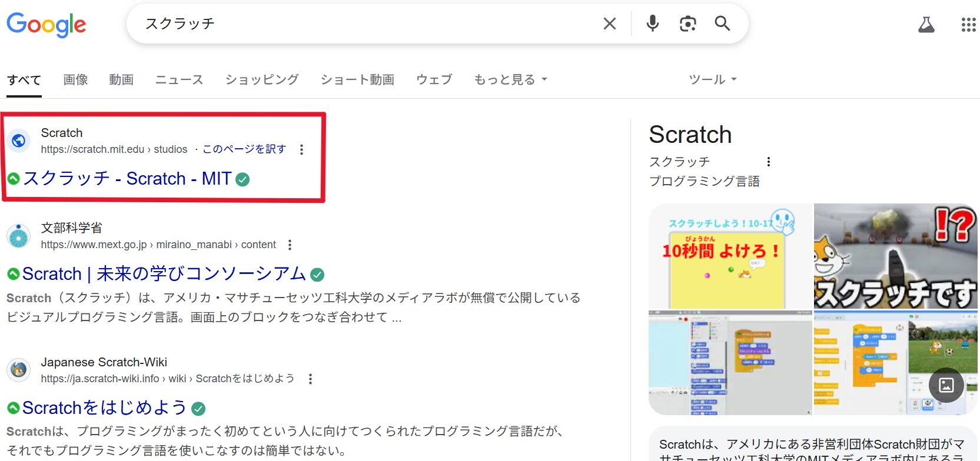The width and height of the screenshot is (980, 461).
Task: Click the Japanese Scratch-Wiki favicon
Action: (19, 370)
